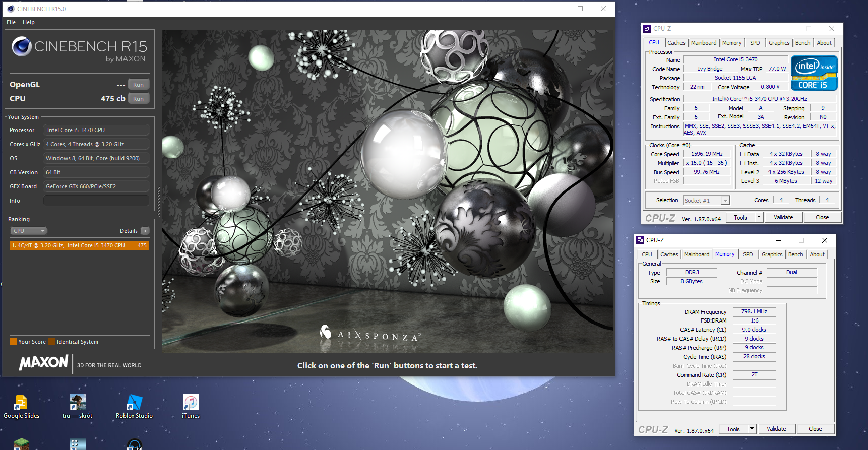
Task: Open Tools dropdown arrow in Processor CPU-Z window
Action: [759, 217]
